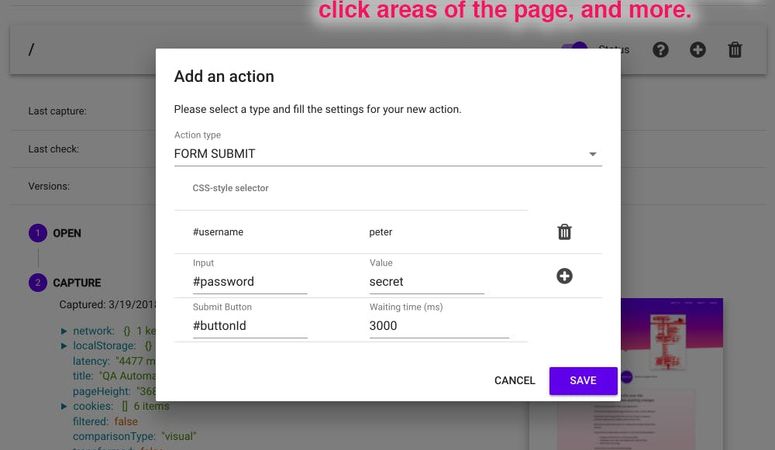Delete the #username form input row
This screenshot has width=775, height=450.
pos(564,232)
